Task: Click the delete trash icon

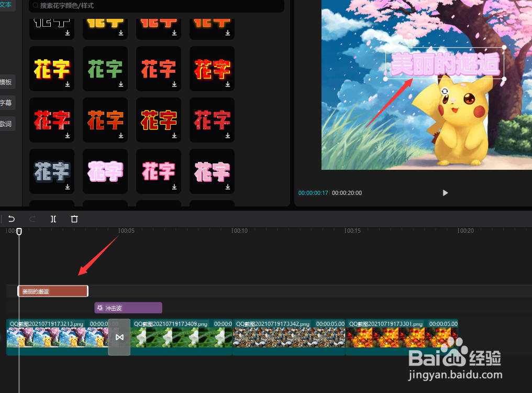Action: (74, 219)
